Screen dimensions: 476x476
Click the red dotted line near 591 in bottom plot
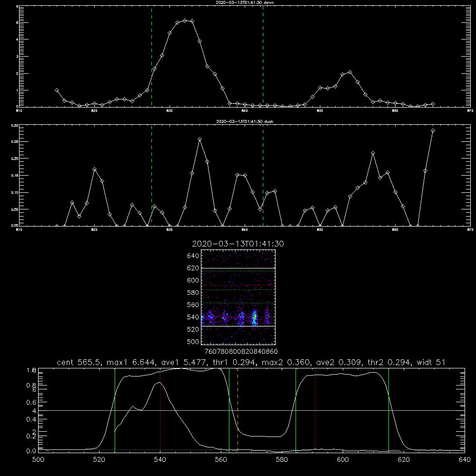pos(316,410)
